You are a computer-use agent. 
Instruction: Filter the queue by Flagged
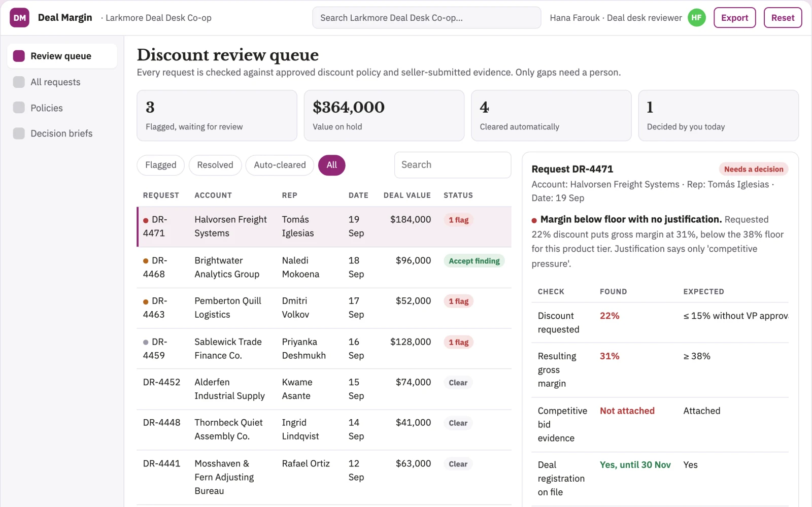pyautogui.click(x=160, y=165)
